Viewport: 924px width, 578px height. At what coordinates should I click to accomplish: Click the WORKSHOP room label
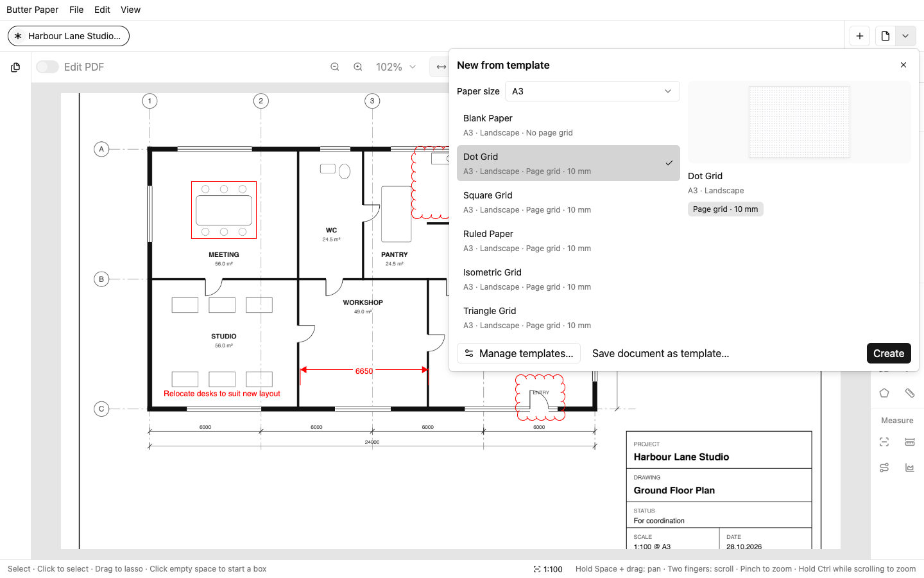coord(363,302)
